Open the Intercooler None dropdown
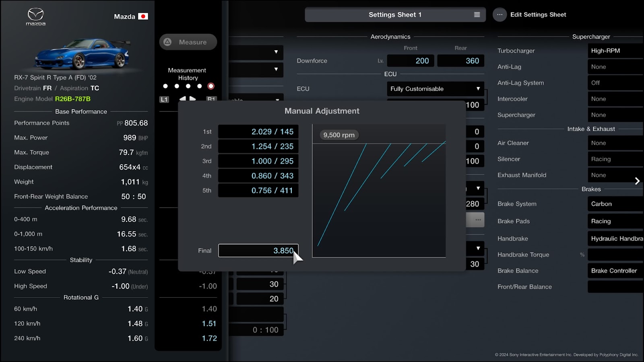The image size is (644, 362). (x=615, y=99)
